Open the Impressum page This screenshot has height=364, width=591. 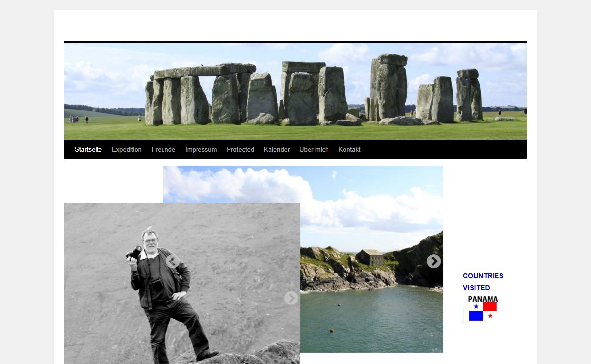click(x=201, y=149)
